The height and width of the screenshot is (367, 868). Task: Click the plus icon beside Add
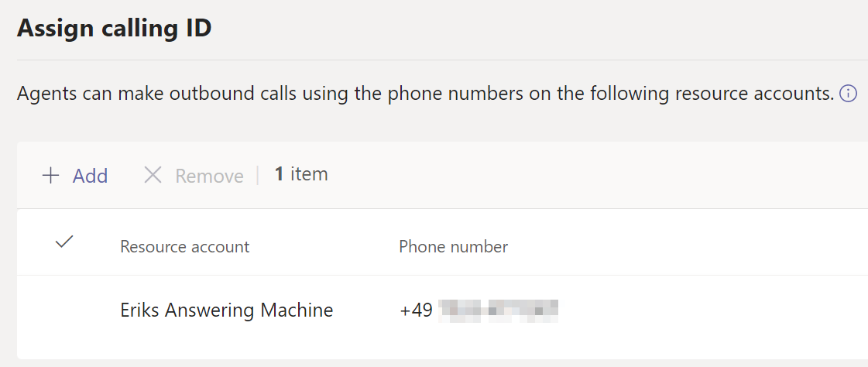(x=51, y=176)
